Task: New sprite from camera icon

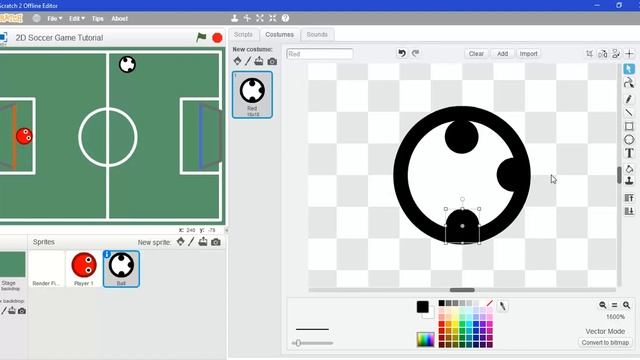Action: pyautogui.click(x=216, y=242)
